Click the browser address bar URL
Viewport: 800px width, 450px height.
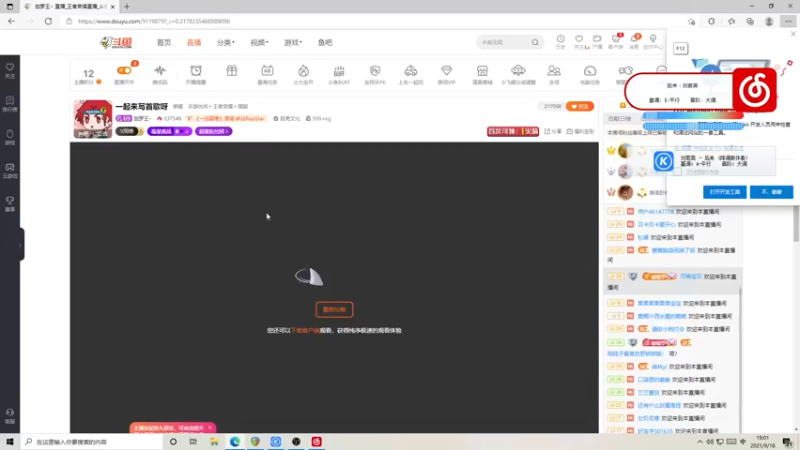[154, 21]
